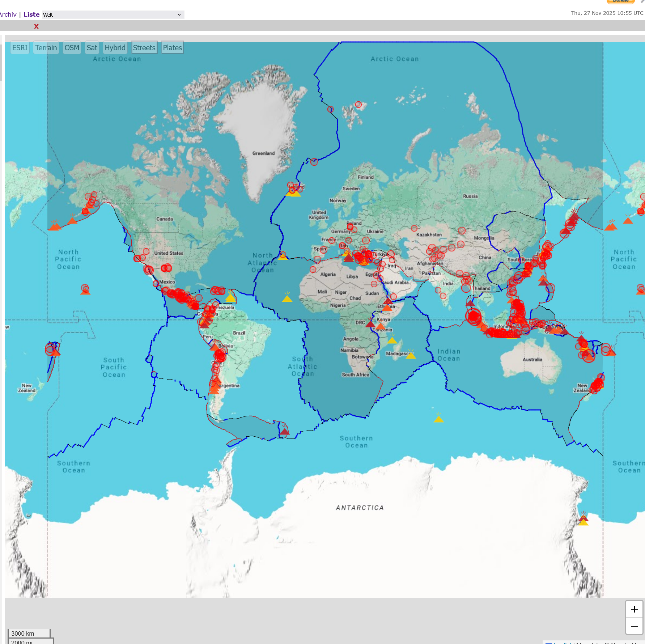The image size is (645, 644).
Task: Click the yellow volcano triangle in the mid-Atlantic west of Mali
Action: click(x=287, y=298)
